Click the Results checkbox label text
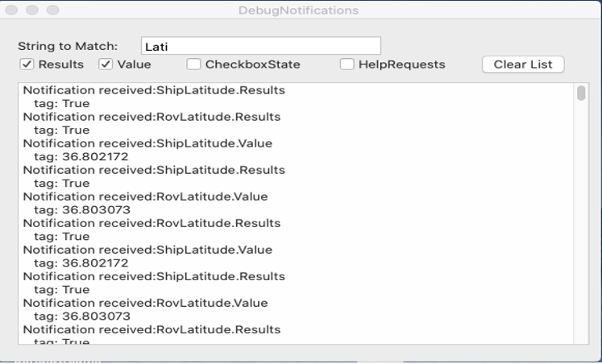 [x=61, y=64]
